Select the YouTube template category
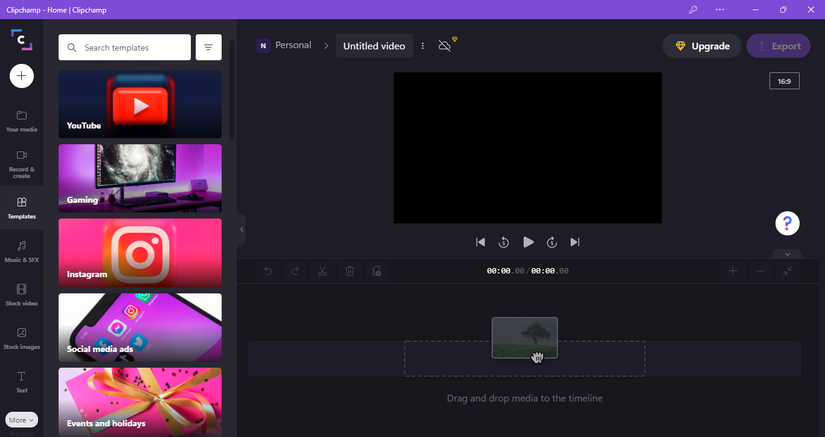 (x=140, y=104)
